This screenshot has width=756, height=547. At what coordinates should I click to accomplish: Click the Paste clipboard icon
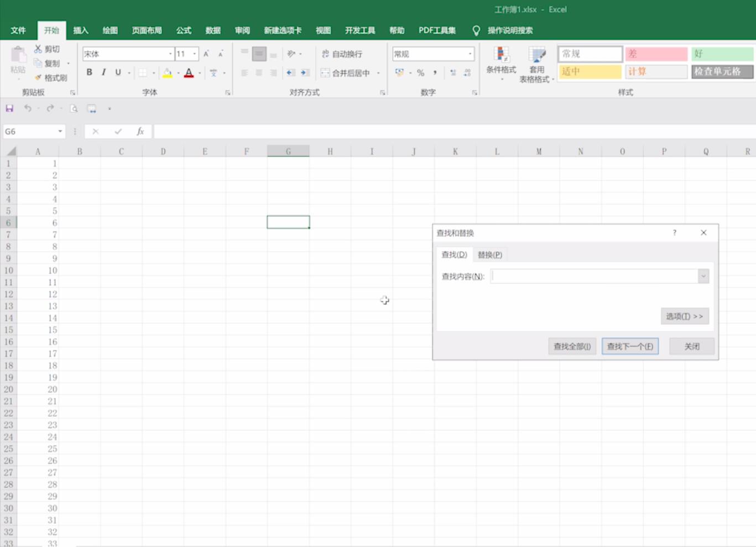pos(18,55)
